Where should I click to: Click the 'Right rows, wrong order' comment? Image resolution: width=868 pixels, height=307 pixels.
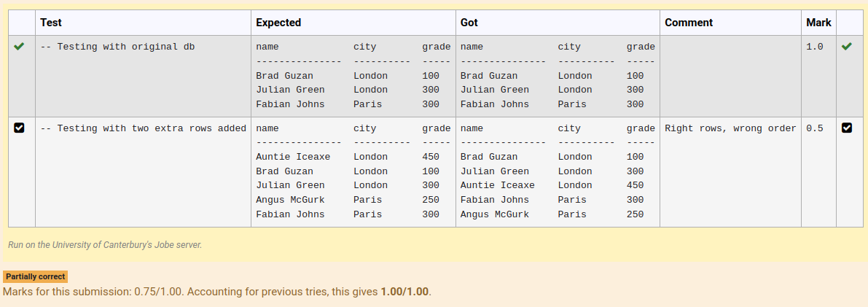[730, 128]
